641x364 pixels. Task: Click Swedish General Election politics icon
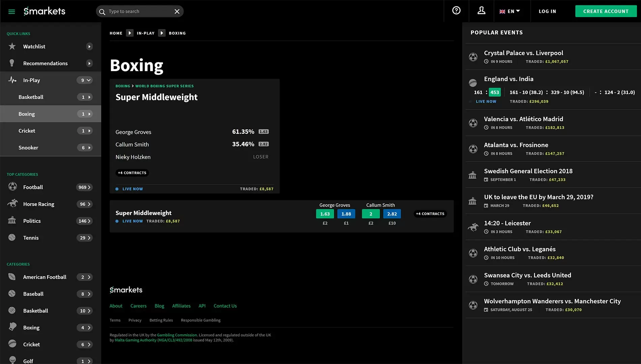472,175
